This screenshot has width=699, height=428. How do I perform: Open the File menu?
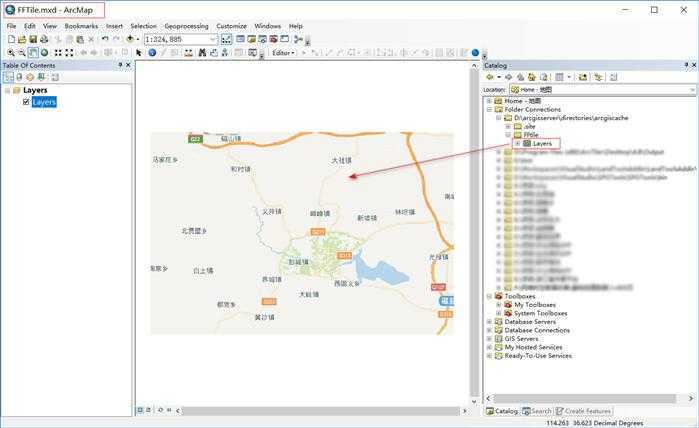[12, 26]
